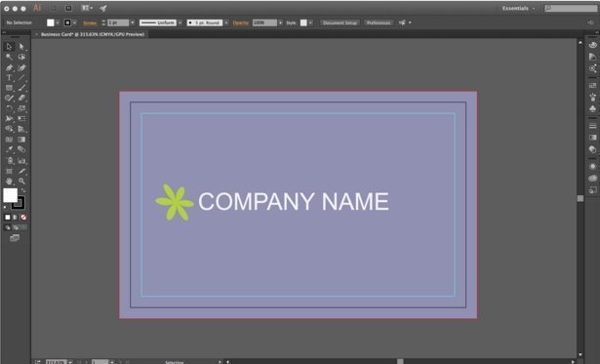Open the 5 pt. Round brush dropdown

226,23
